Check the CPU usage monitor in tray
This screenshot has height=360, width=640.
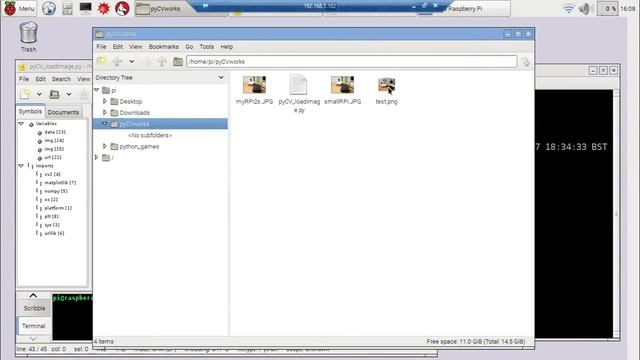coord(607,8)
